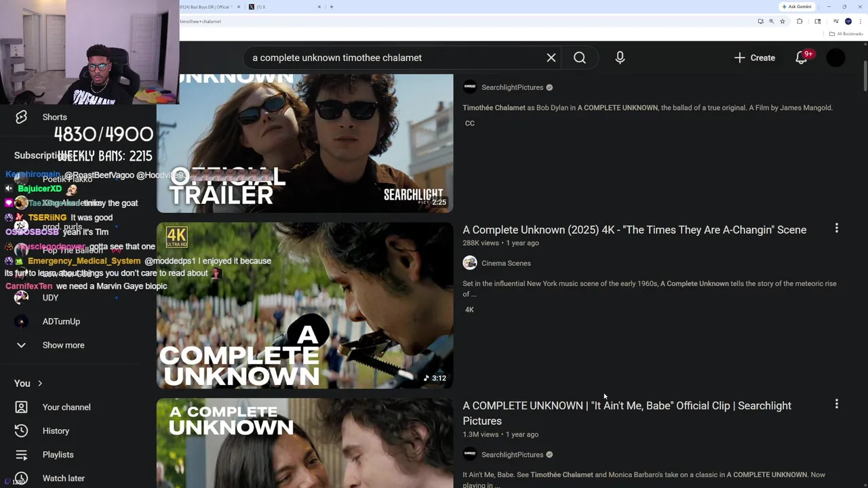
Task: Open 'It Ain't Me, Babe' Official Clip title
Action: tap(627, 413)
